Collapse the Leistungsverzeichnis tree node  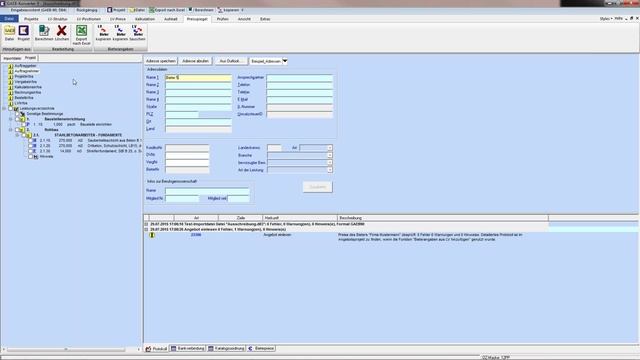coord(4,109)
